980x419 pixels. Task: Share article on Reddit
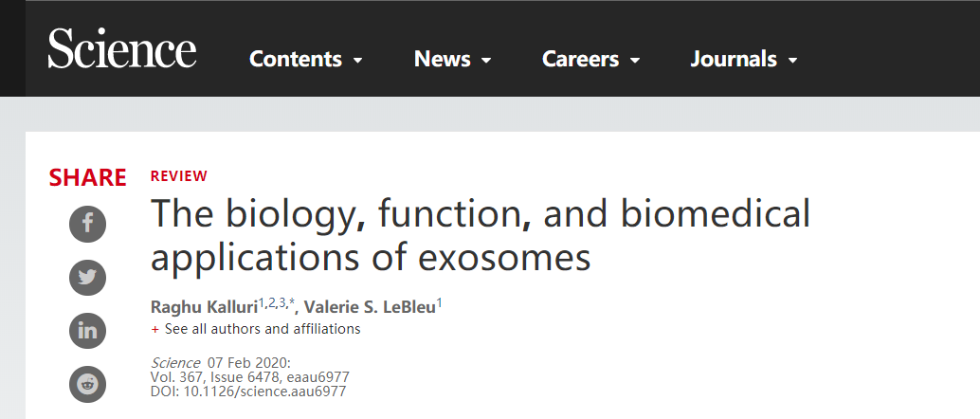click(x=88, y=383)
